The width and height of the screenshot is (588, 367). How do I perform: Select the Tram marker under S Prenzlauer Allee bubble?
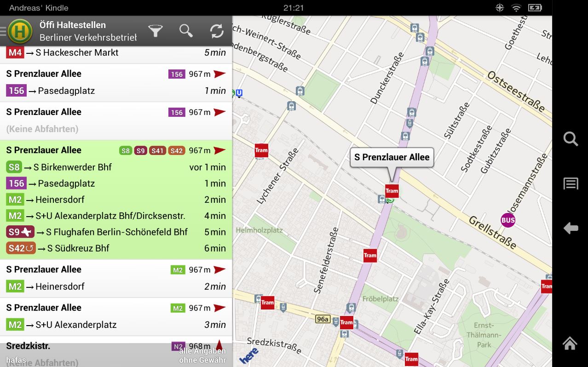pos(392,191)
